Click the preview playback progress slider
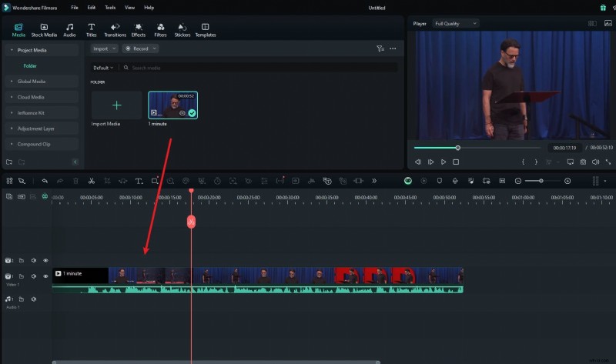Image resolution: width=616 pixels, height=364 pixels. tap(477, 148)
